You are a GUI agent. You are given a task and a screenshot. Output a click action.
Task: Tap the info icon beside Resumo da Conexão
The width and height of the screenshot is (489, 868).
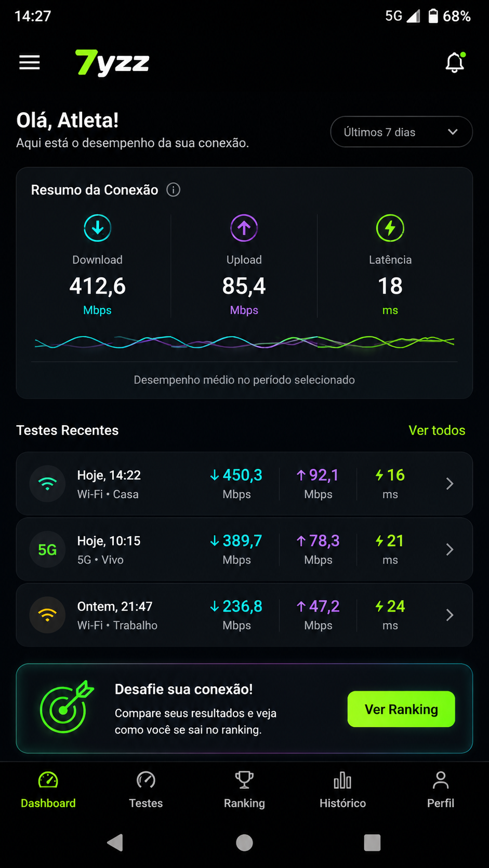tap(173, 190)
